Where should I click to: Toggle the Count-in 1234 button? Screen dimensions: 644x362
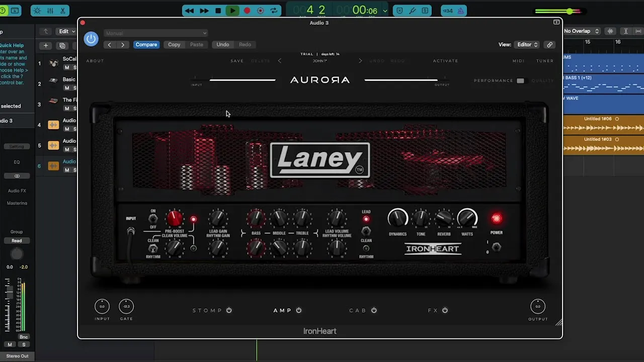pos(447,11)
